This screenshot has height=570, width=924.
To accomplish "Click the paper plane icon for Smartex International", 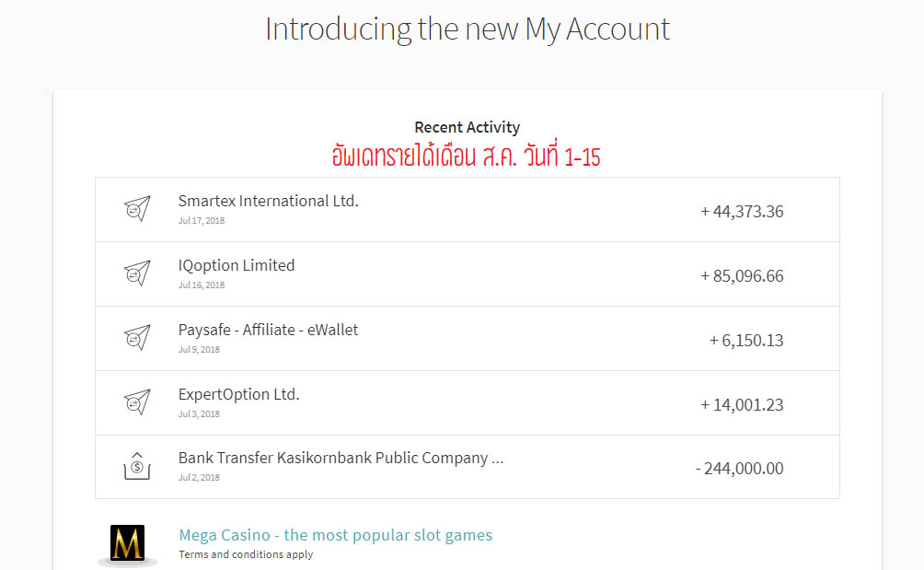I will coord(137,209).
